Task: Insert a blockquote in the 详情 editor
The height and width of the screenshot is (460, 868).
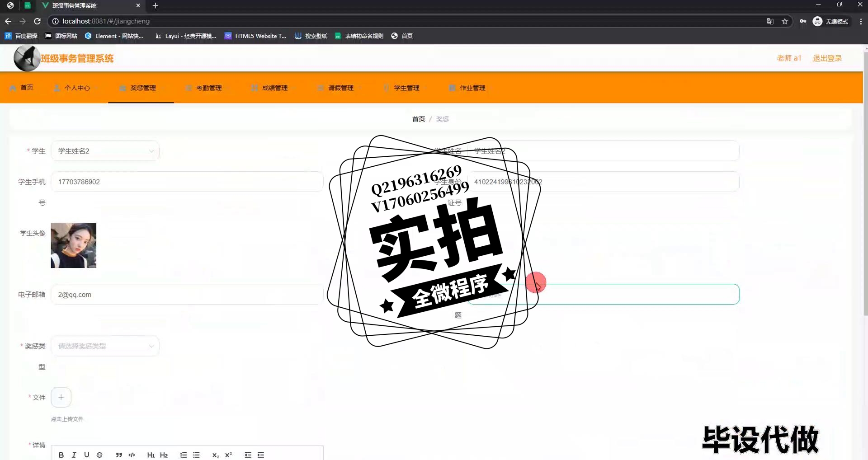Action: point(119,455)
